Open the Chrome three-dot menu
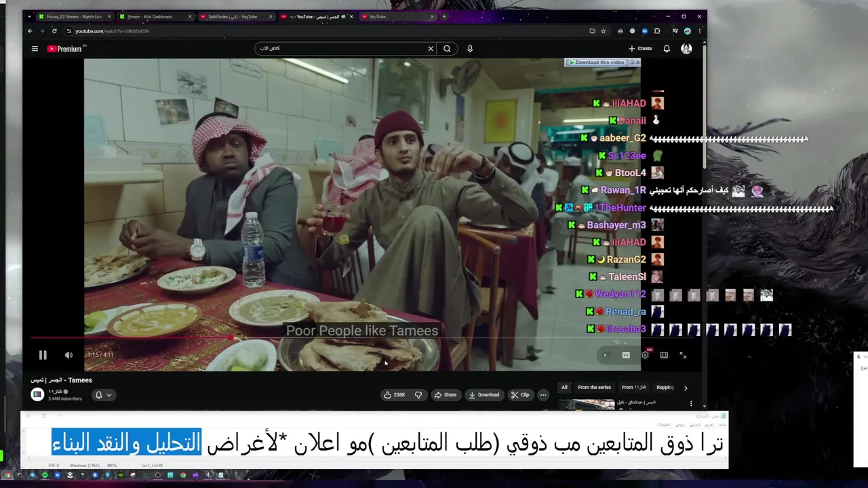 pyautogui.click(x=699, y=31)
